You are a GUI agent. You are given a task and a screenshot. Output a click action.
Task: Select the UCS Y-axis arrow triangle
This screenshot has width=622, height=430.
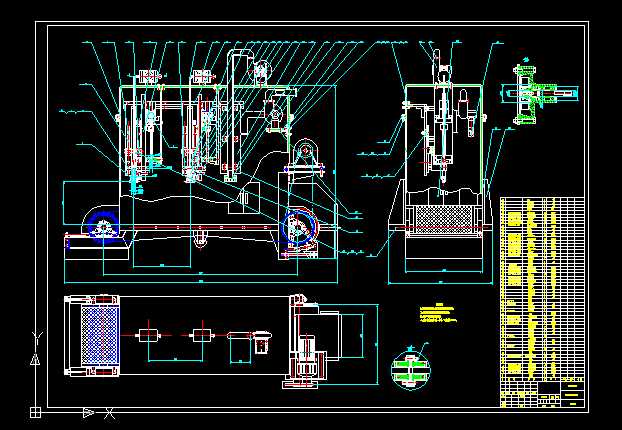tap(36, 357)
